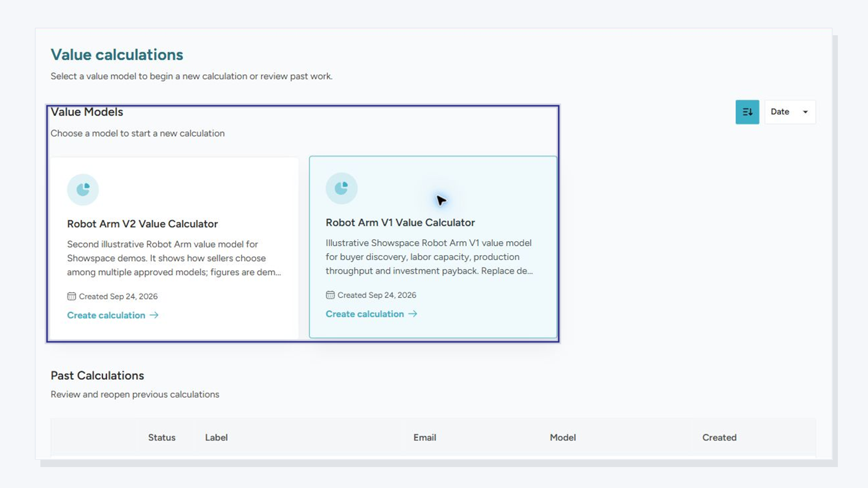Image resolution: width=868 pixels, height=488 pixels.
Task: Open the Robot Arm V2 Value Calculator title
Action: [x=142, y=224]
